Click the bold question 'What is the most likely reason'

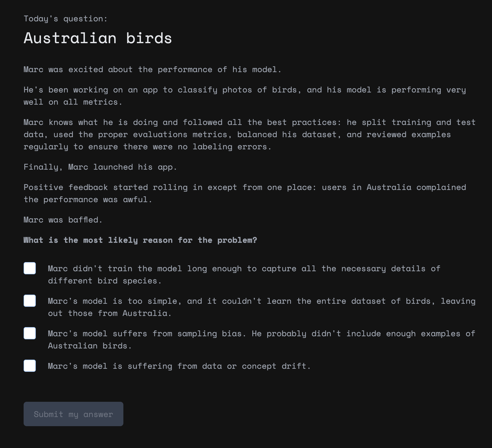click(140, 240)
